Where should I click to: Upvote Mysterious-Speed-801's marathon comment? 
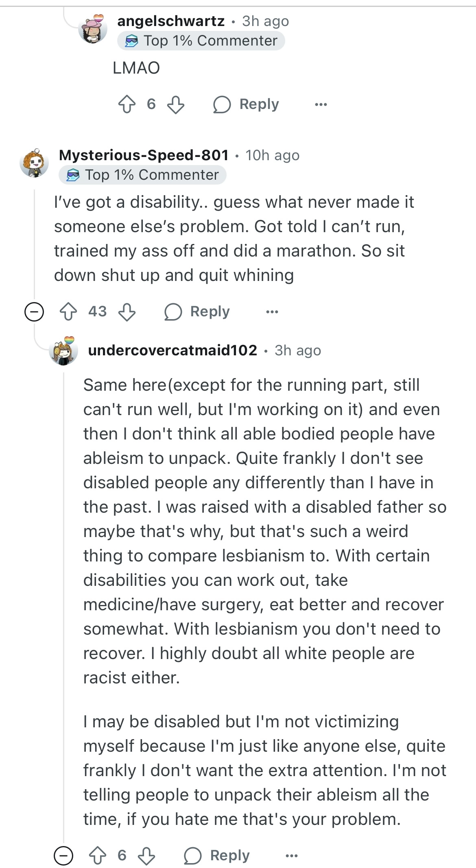tap(68, 312)
